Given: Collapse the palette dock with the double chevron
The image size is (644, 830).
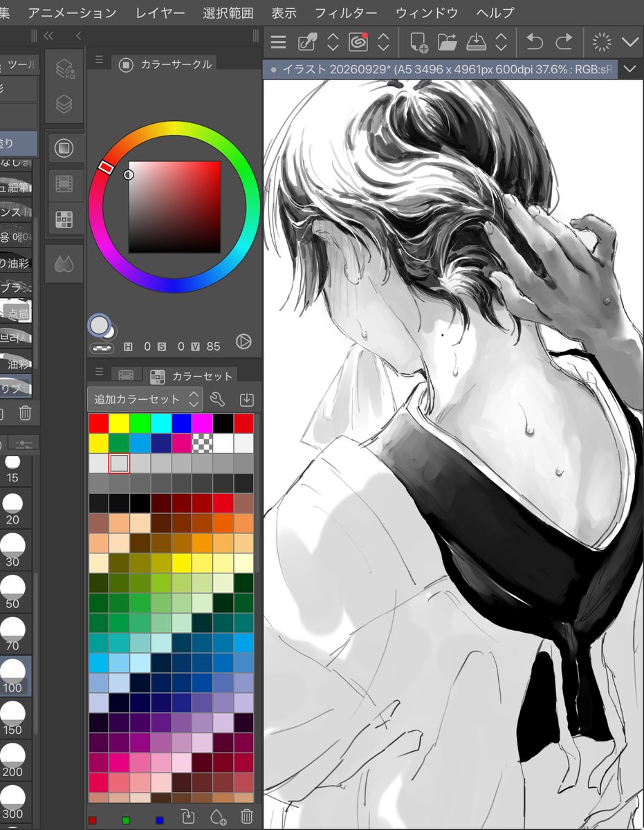Looking at the screenshot, I should tap(48, 35).
